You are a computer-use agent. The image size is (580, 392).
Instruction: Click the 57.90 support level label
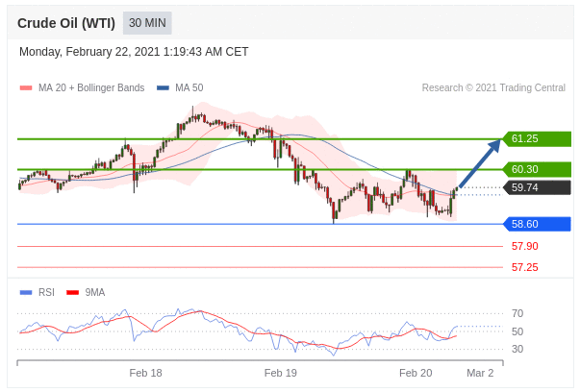pyautogui.click(x=524, y=246)
